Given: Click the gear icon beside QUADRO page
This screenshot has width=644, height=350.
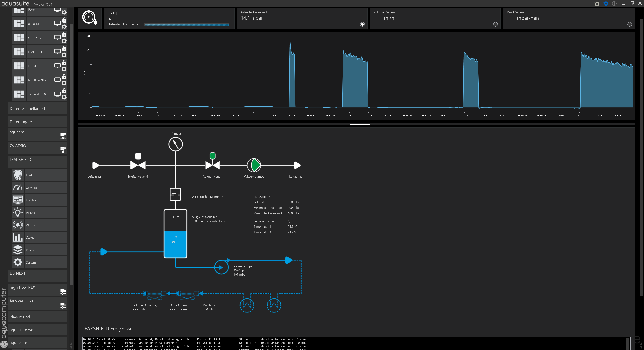Looking at the screenshot, I should (x=64, y=41).
